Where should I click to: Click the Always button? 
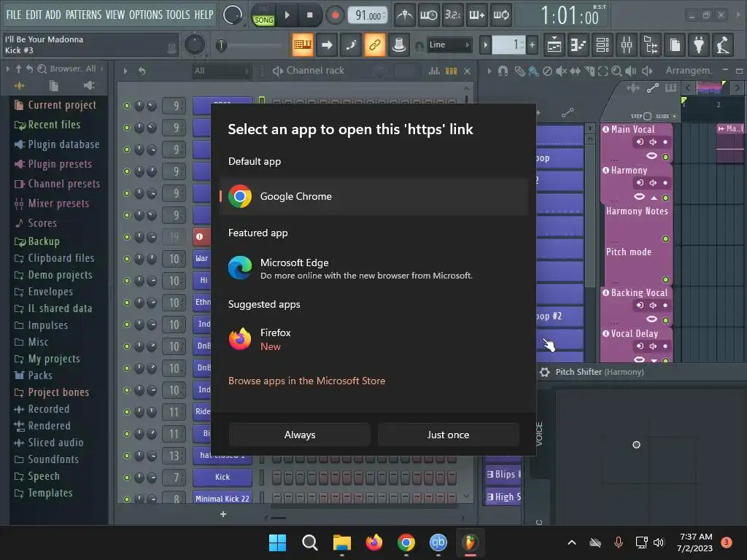(300, 435)
